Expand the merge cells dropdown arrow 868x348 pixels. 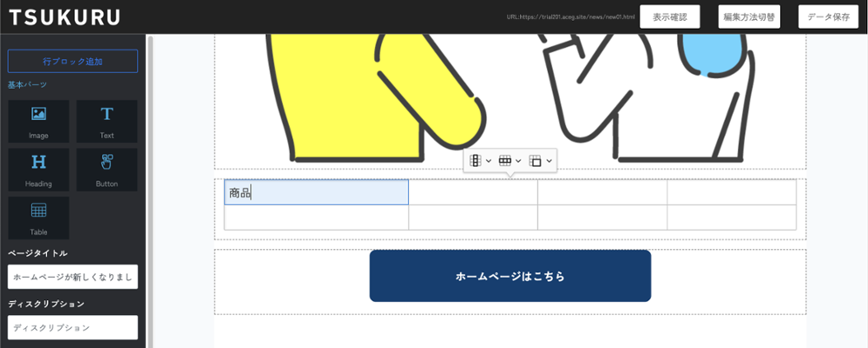point(549,161)
